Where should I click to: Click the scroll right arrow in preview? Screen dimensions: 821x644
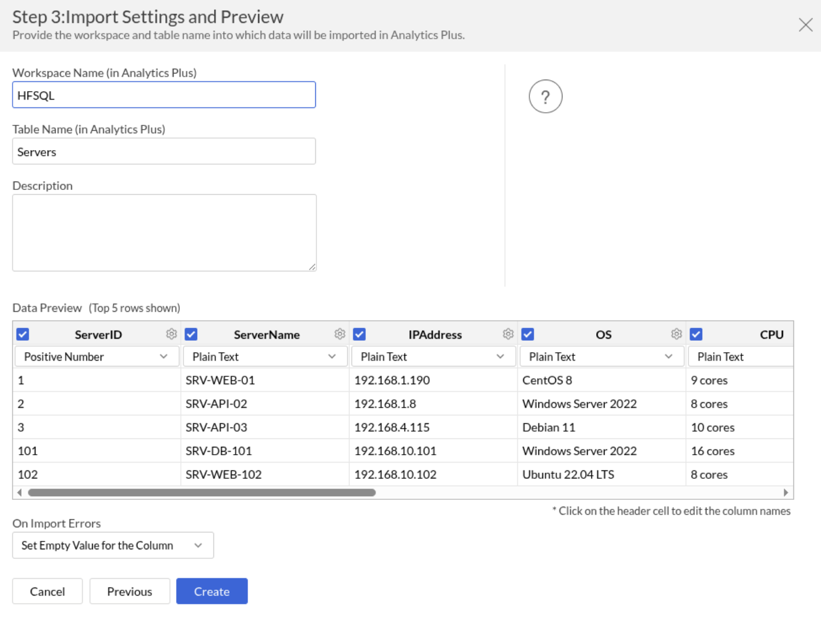(x=785, y=493)
